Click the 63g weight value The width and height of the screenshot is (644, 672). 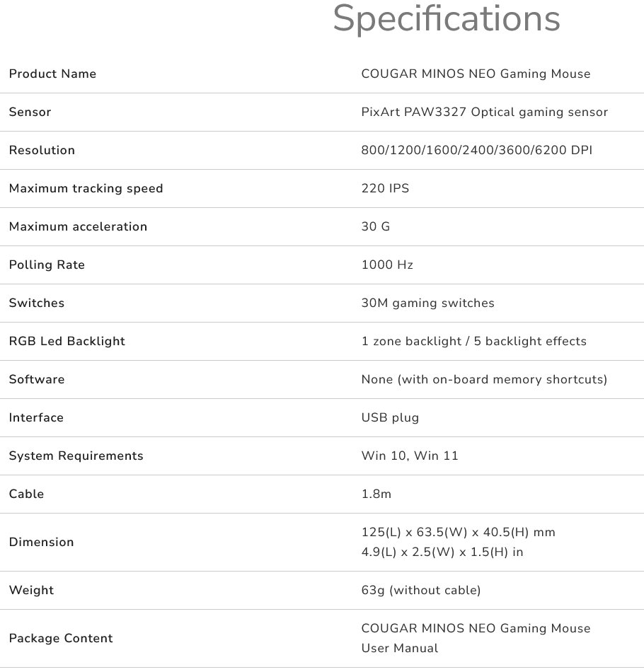(420, 590)
